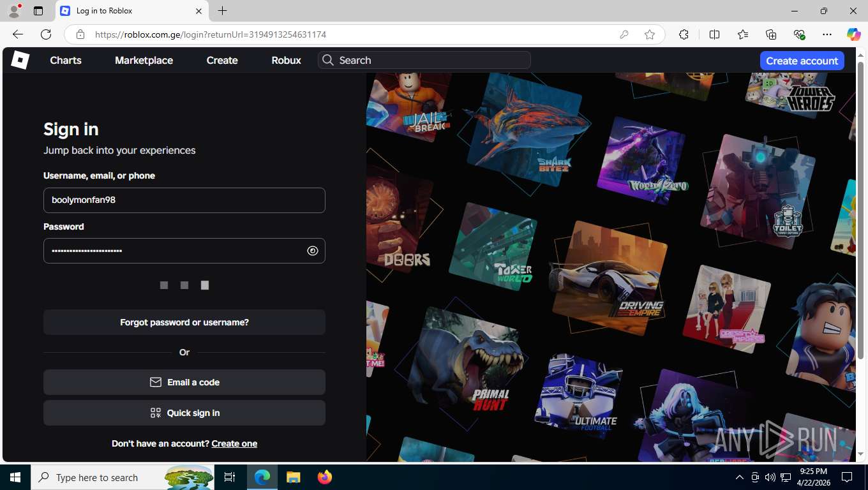This screenshot has width=868, height=490.
Task: Click the Roblox Search field
Action: coord(424,60)
